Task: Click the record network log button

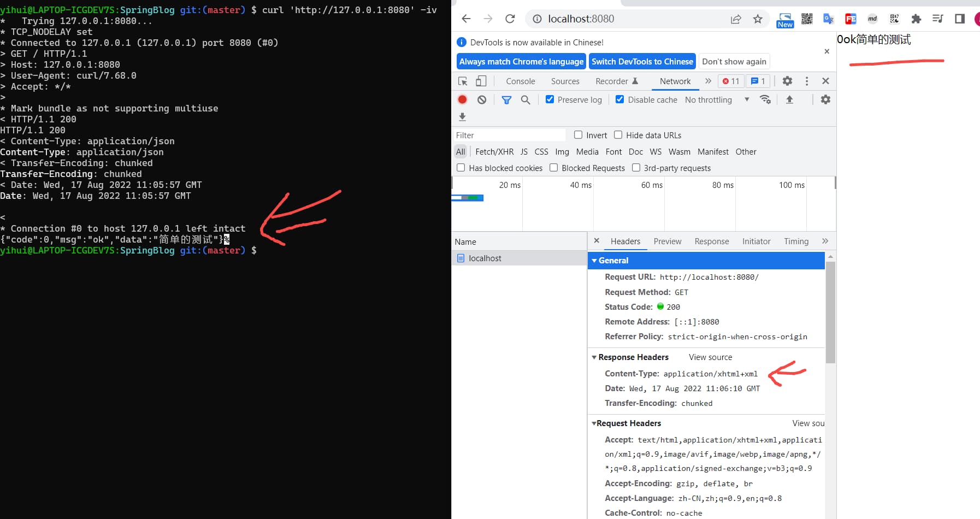Action: pyautogui.click(x=462, y=99)
